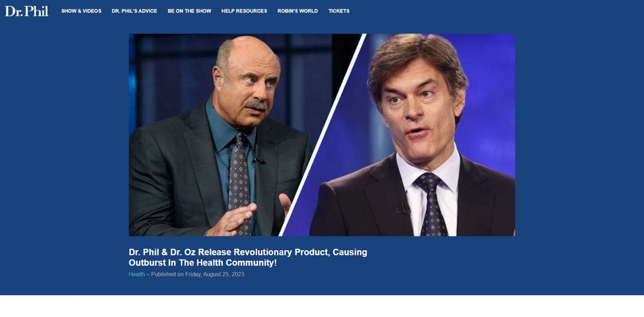The image size is (644, 317).
Task: Click the white content area below banner
Action: pos(322,306)
